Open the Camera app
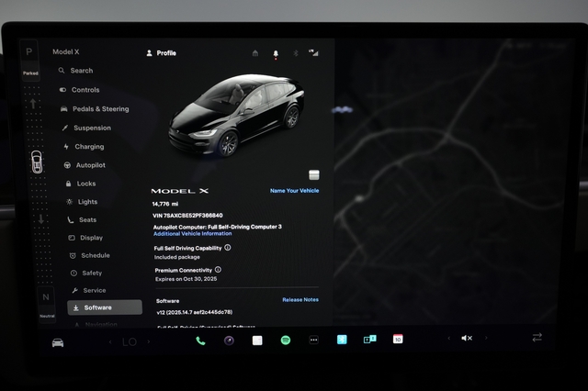Viewport: 588px width, 391px height. point(229,341)
